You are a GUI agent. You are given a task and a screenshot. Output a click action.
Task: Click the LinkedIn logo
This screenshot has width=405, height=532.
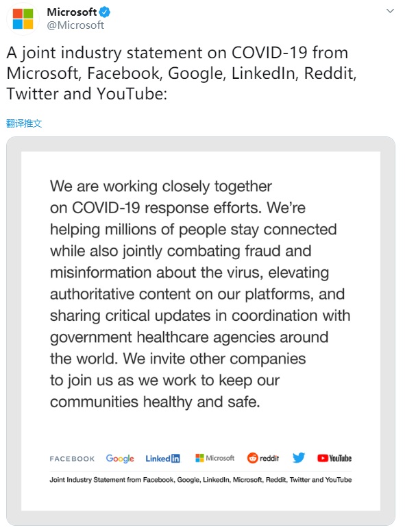tap(163, 459)
